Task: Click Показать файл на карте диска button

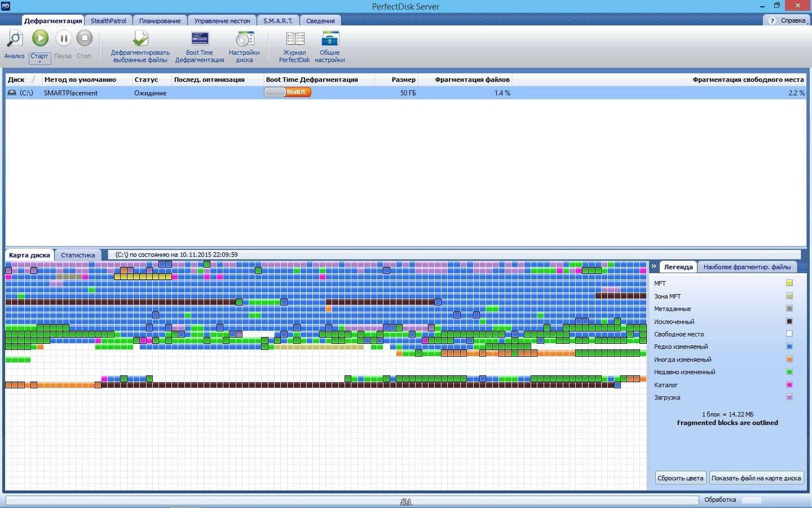Action: point(756,478)
